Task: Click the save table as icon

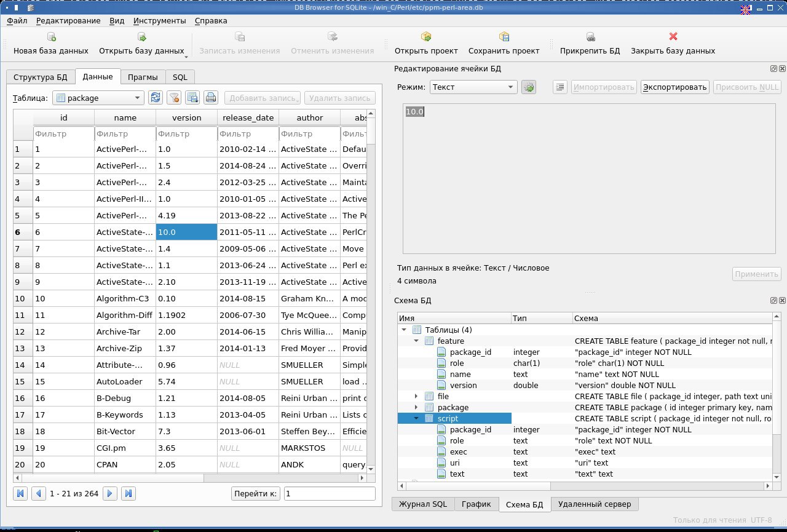Action: pos(192,97)
